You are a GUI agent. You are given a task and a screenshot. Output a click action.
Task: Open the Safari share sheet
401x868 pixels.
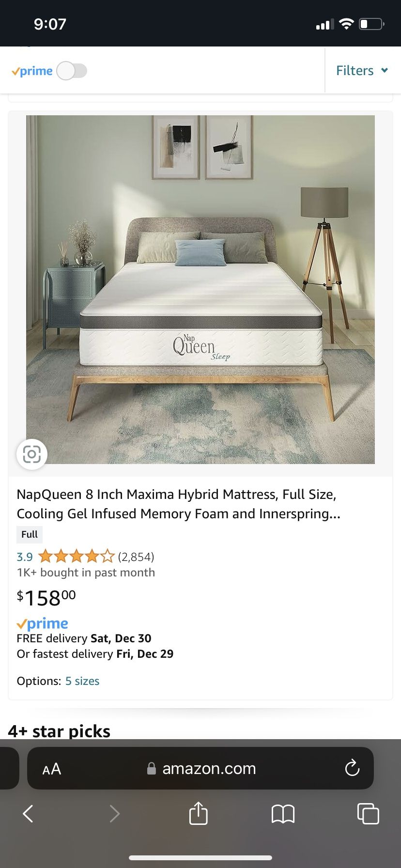coord(198,814)
